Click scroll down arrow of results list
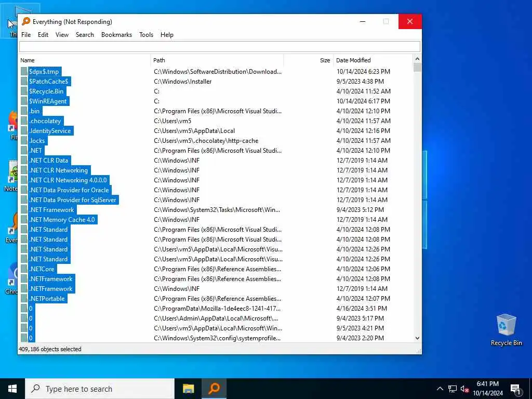 point(417,338)
